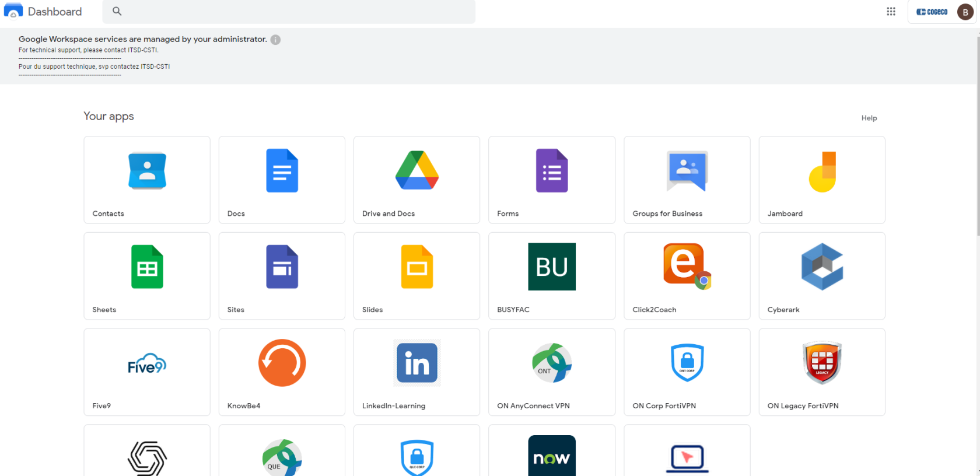Launch the green Sheets icon
The height and width of the screenshot is (476, 980).
click(147, 267)
